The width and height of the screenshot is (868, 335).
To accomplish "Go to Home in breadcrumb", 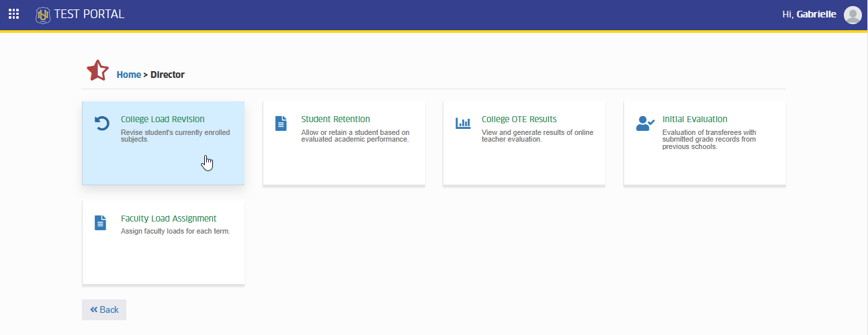I will click(x=128, y=75).
